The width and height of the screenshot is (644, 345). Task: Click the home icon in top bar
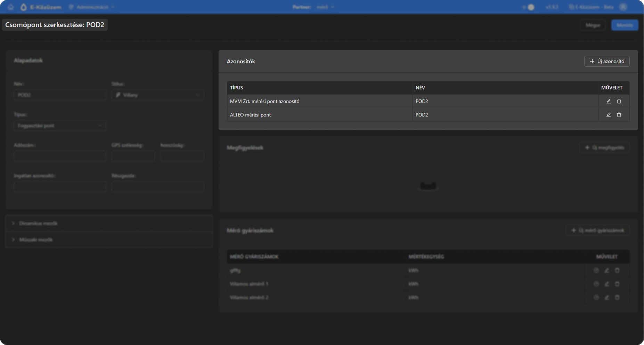coord(11,7)
